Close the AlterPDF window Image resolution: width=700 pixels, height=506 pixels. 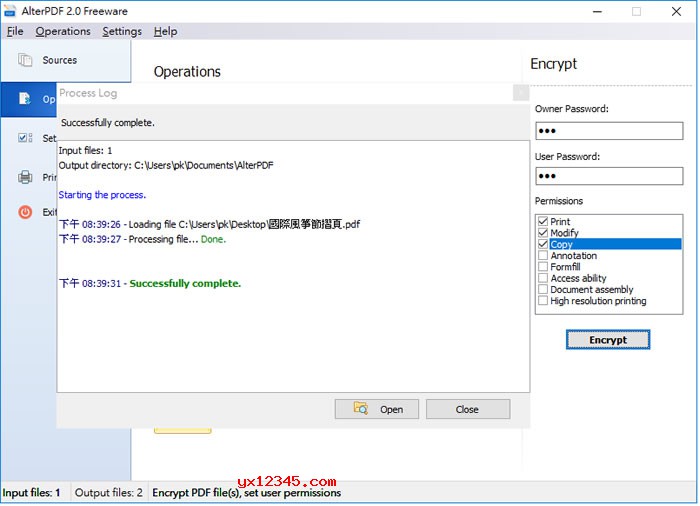click(676, 12)
